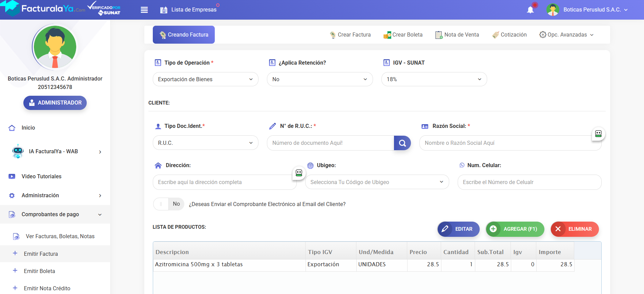Click the Razón Social card icon
Image resolution: width=644 pixels, height=294 pixels.
point(425,127)
